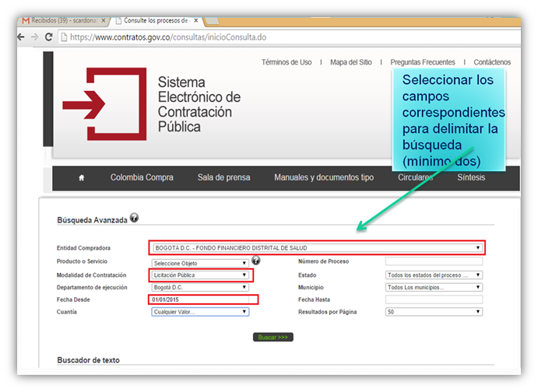
Task: Open the Seleccione Objeto dropdown
Action: 200,263
